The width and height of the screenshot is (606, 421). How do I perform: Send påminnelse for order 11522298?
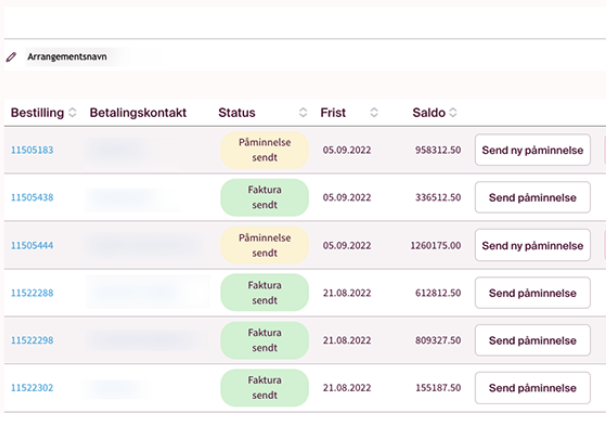532,341
